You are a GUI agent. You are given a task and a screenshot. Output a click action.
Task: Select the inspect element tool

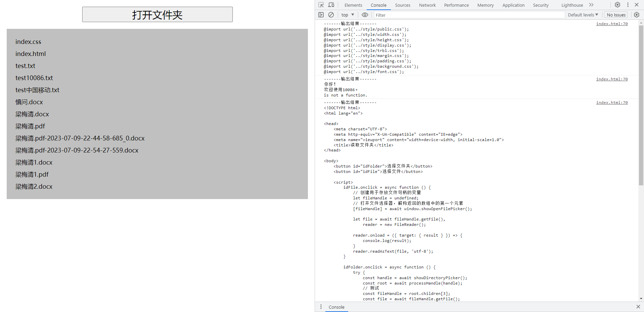click(x=320, y=5)
